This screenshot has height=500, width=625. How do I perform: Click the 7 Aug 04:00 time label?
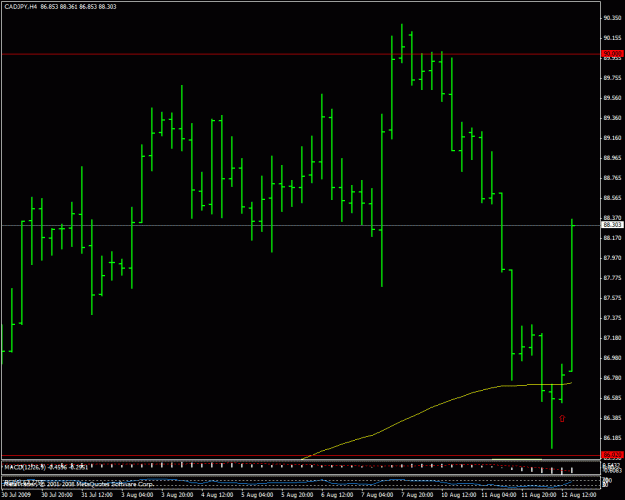(377, 495)
